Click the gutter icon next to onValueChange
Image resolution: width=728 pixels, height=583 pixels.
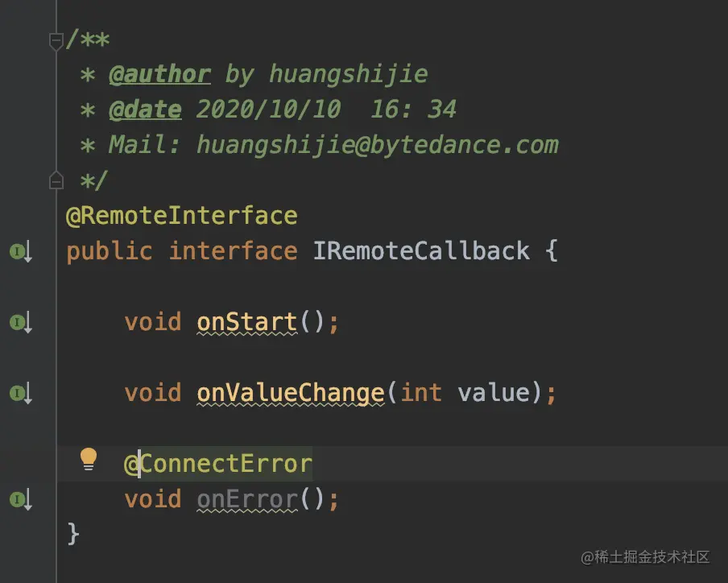pos(20,393)
